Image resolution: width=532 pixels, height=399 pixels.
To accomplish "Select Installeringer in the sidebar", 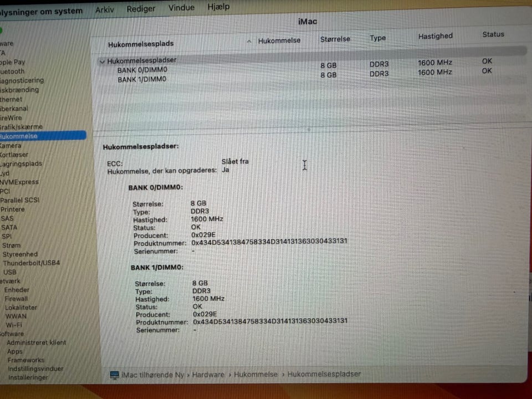I will (28, 377).
